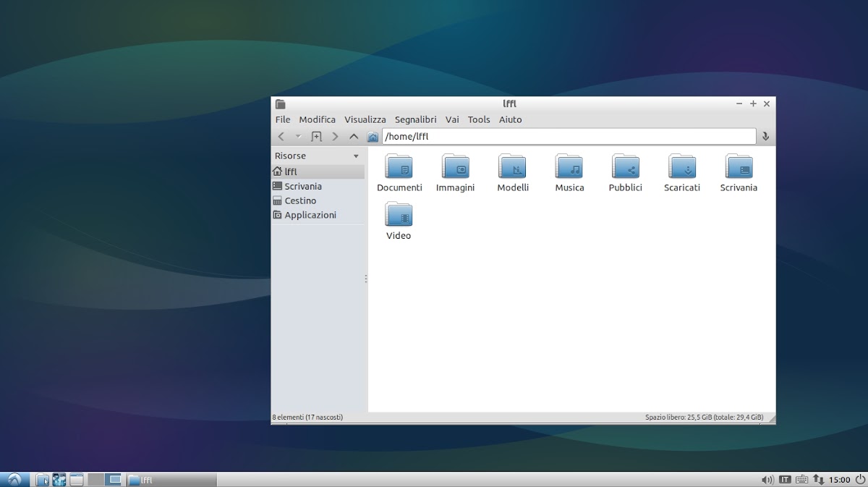Click the lffl window button on taskbar

coord(171,479)
